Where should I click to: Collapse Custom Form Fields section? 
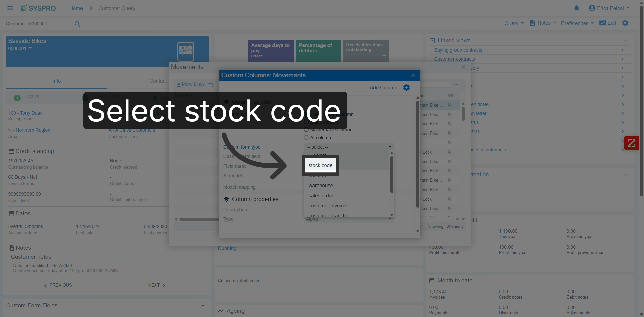point(203,306)
